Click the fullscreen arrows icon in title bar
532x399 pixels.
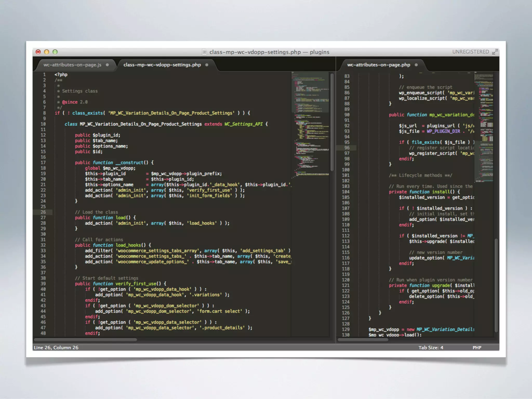495,52
